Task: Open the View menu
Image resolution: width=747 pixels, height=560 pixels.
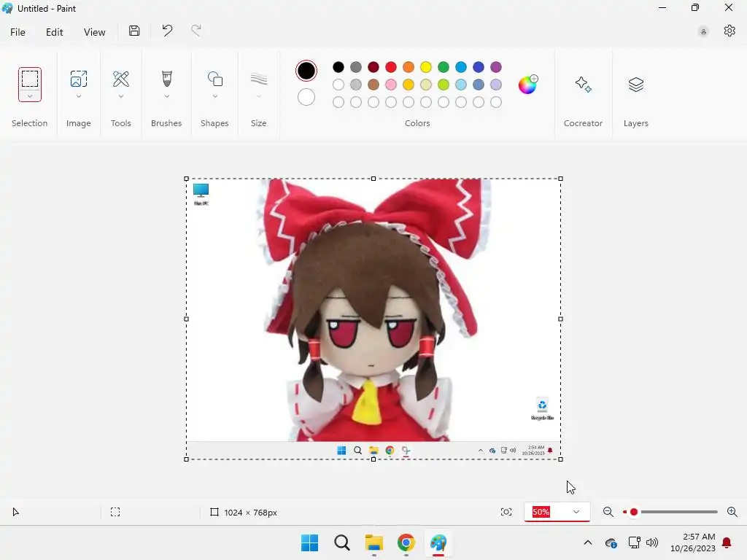Action: [x=94, y=32]
